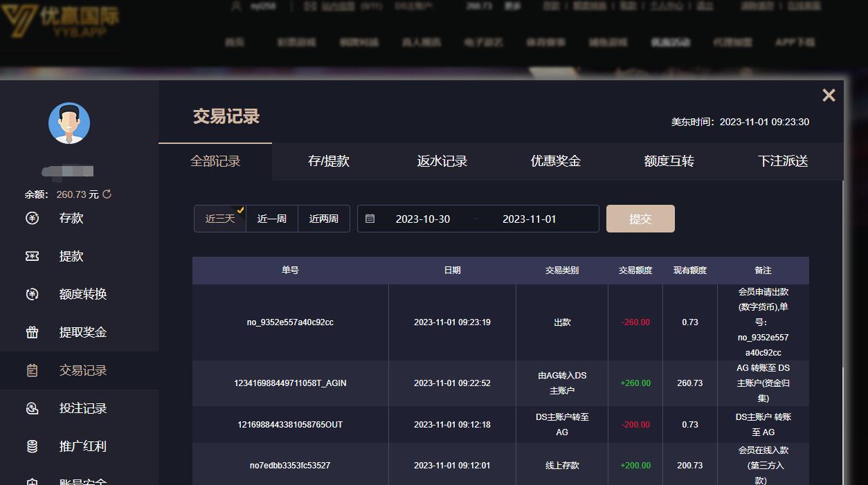Click the -260.00 amount cell

tap(635, 322)
